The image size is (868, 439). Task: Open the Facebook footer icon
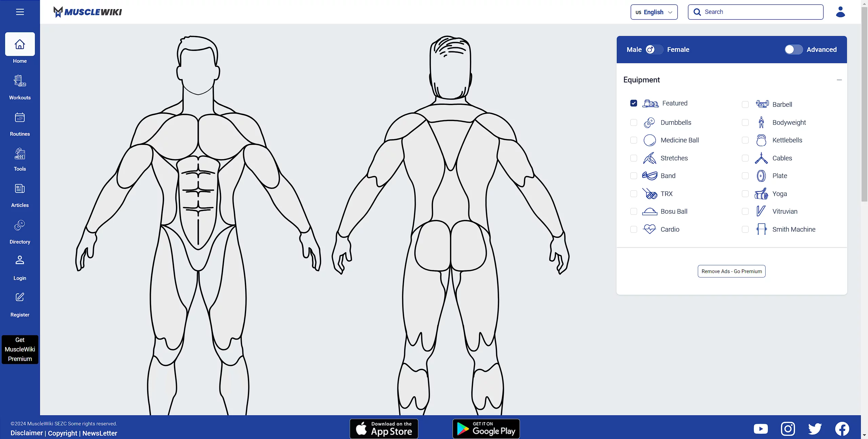(x=842, y=429)
